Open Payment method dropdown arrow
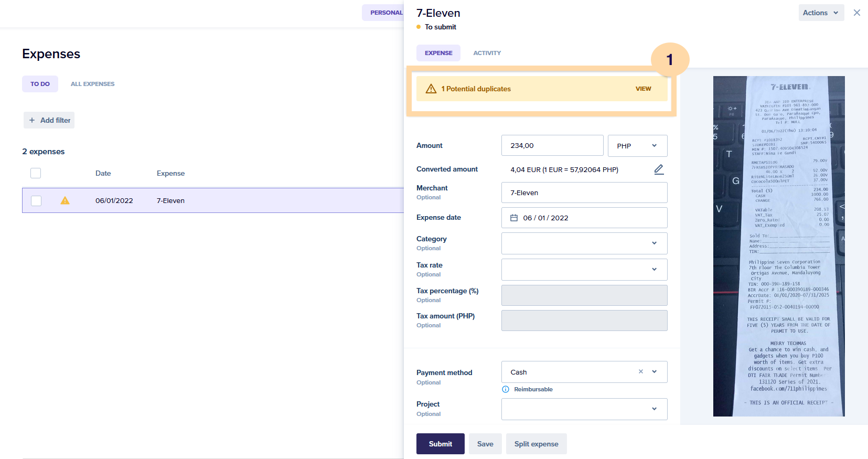Image resolution: width=868 pixels, height=459 pixels. 654,371
